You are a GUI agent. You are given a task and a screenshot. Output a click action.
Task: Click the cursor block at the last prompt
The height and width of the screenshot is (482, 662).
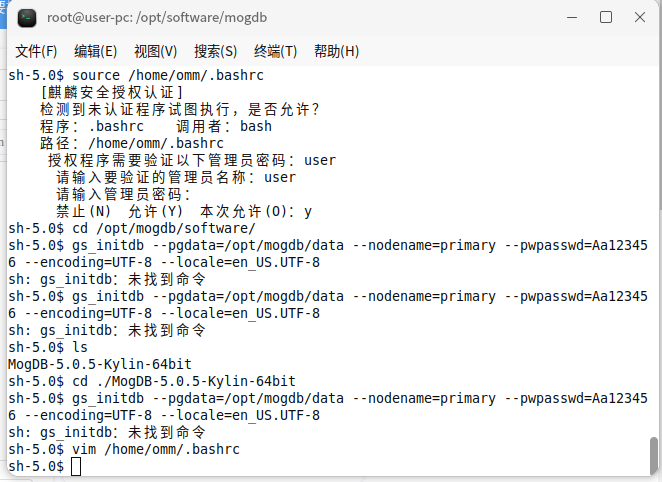(x=76, y=466)
